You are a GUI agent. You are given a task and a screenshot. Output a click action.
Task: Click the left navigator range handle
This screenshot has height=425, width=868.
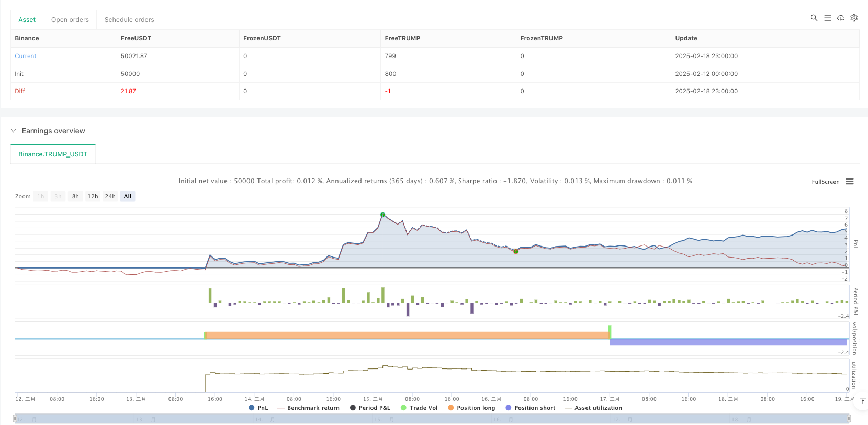(x=15, y=419)
